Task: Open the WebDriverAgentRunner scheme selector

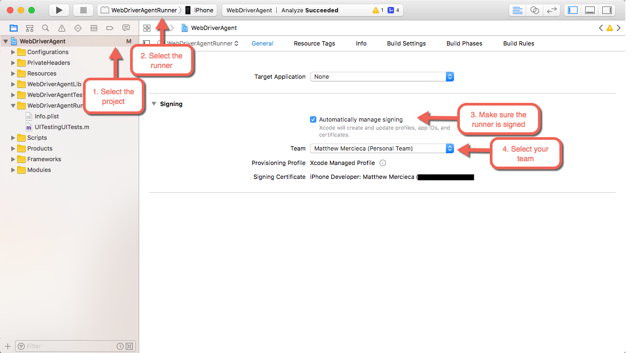Action: point(139,10)
